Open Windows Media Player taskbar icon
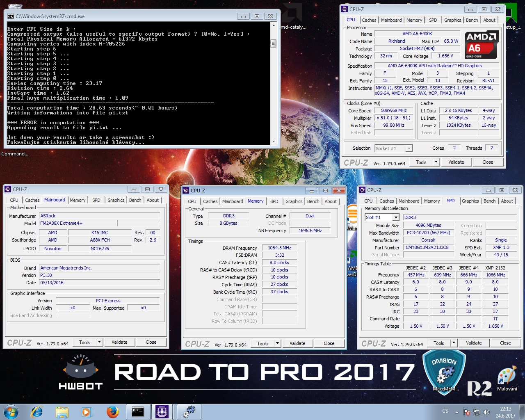The height and width of the screenshot is (420, 525). point(87,411)
